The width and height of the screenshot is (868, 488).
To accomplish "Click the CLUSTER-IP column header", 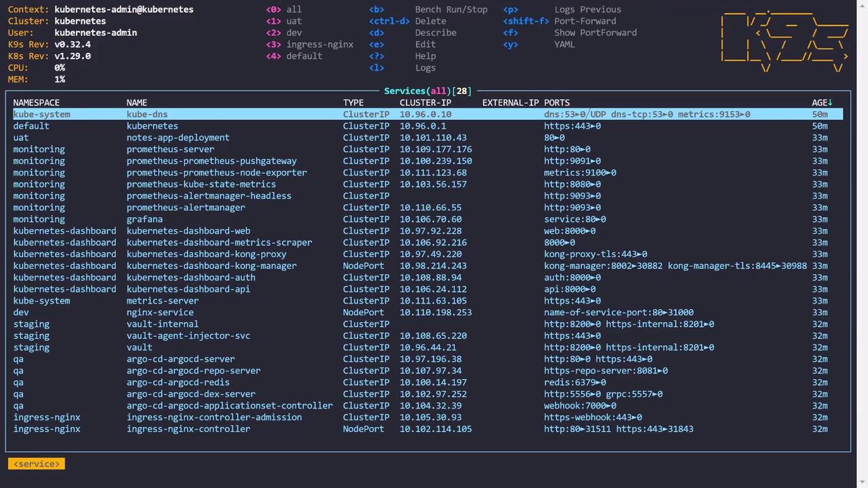I will coord(425,103).
